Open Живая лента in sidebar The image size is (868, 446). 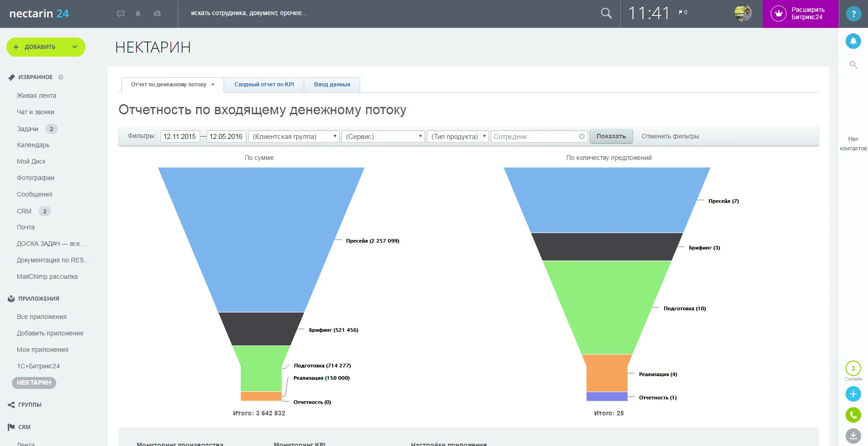pos(37,96)
